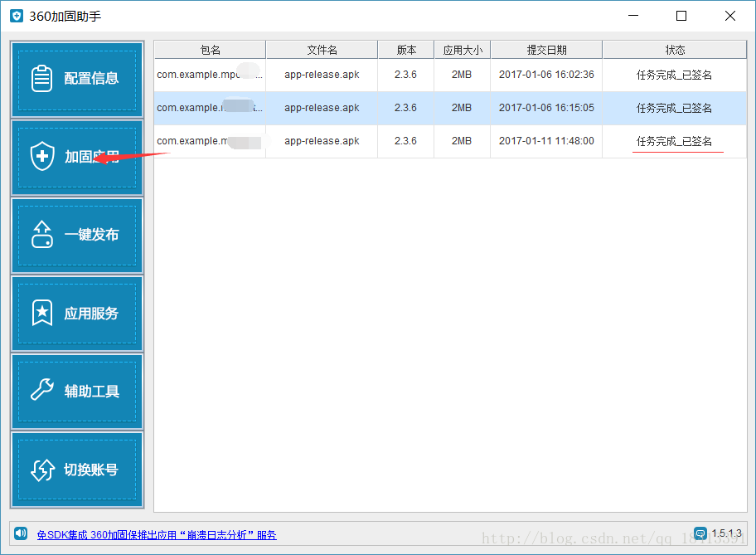
Task: Close the 360加固助手 window
Action: pyautogui.click(x=730, y=16)
